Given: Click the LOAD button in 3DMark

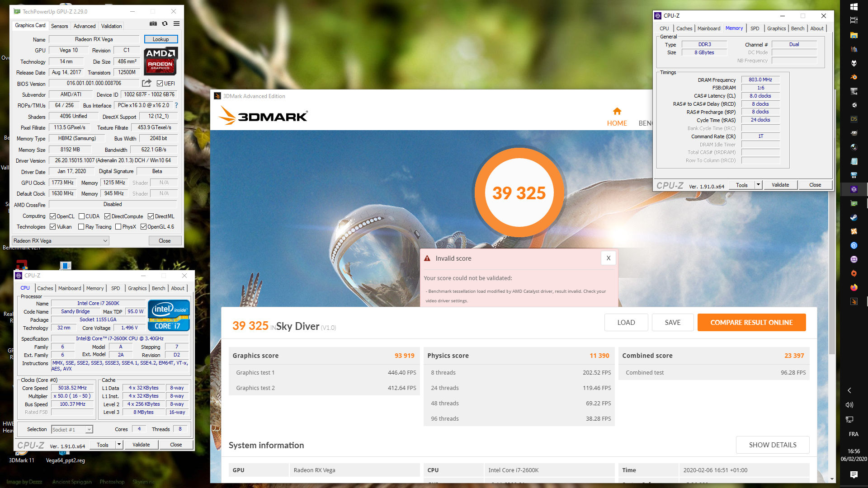Looking at the screenshot, I should point(626,322).
